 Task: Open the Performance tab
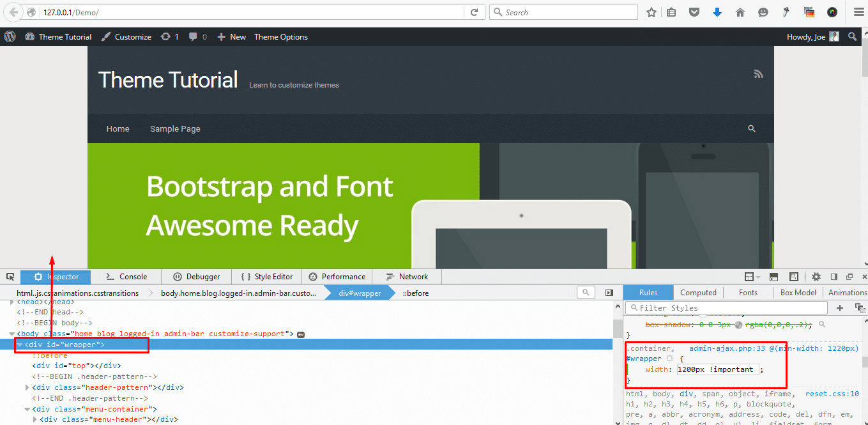pos(336,277)
